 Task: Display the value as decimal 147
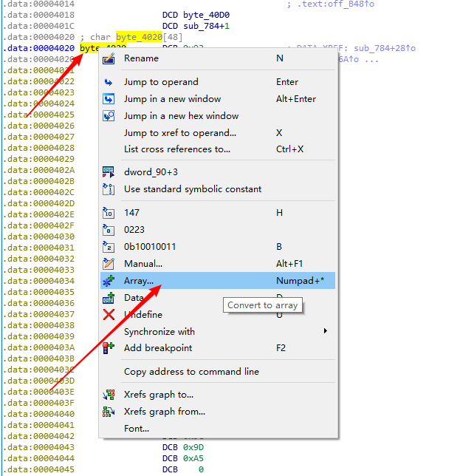coord(218,213)
